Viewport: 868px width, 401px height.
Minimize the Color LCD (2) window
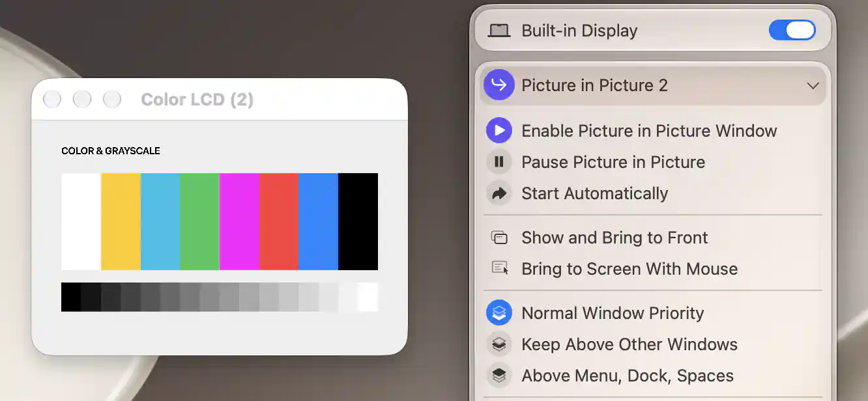pos(82,100)
